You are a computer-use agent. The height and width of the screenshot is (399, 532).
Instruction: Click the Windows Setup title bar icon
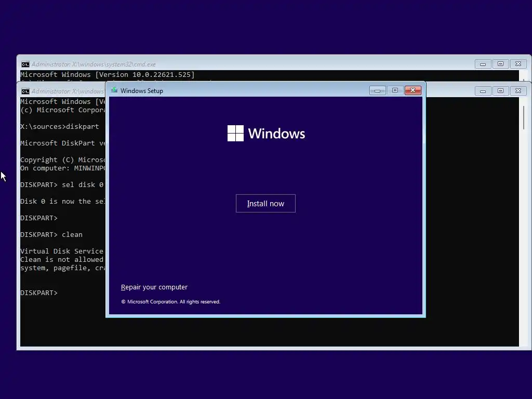114,90
